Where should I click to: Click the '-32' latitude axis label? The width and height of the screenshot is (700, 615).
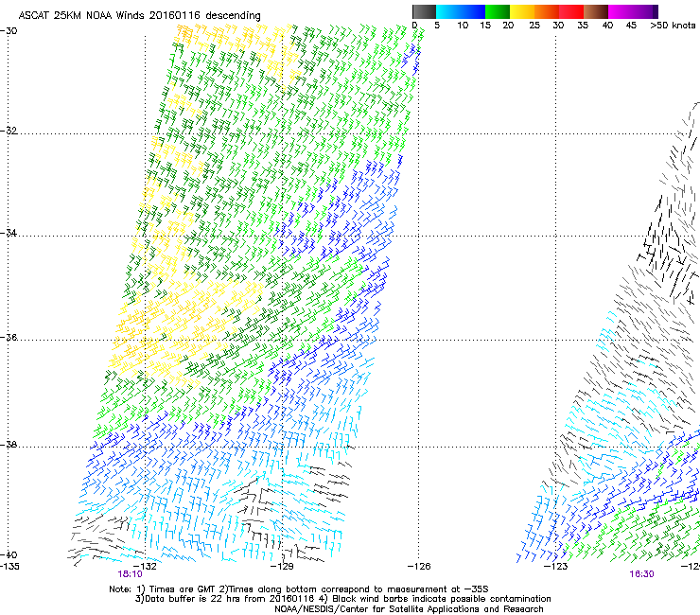9,131
